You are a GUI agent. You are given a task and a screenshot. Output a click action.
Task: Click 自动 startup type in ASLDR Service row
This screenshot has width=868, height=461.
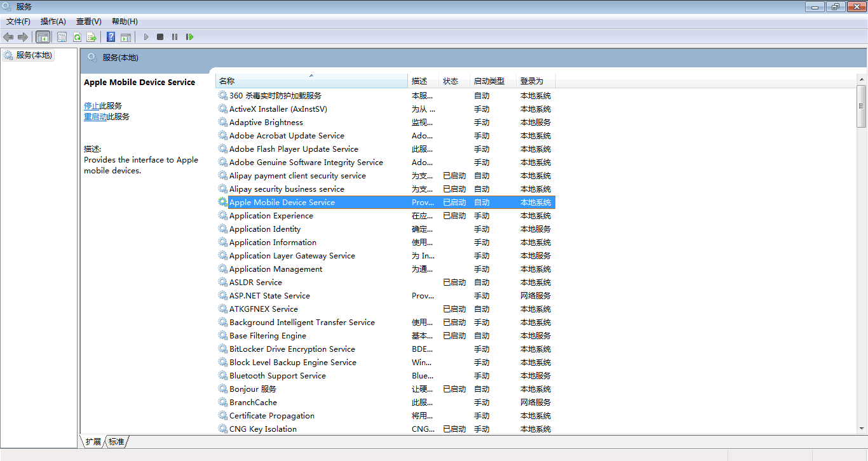[482, 282]
